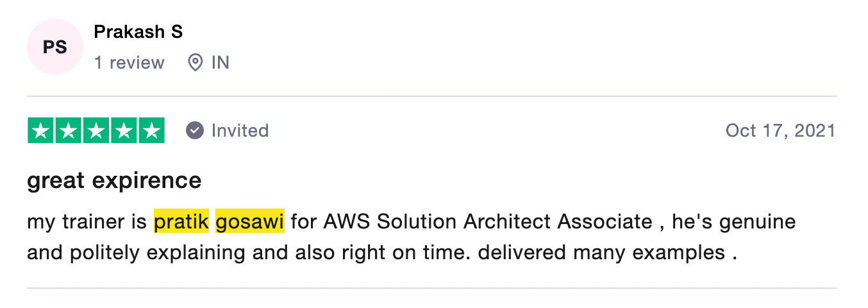Click the third green star
Image resolution: width=868 pixels, height=308 pixels.
click(96, 131)
